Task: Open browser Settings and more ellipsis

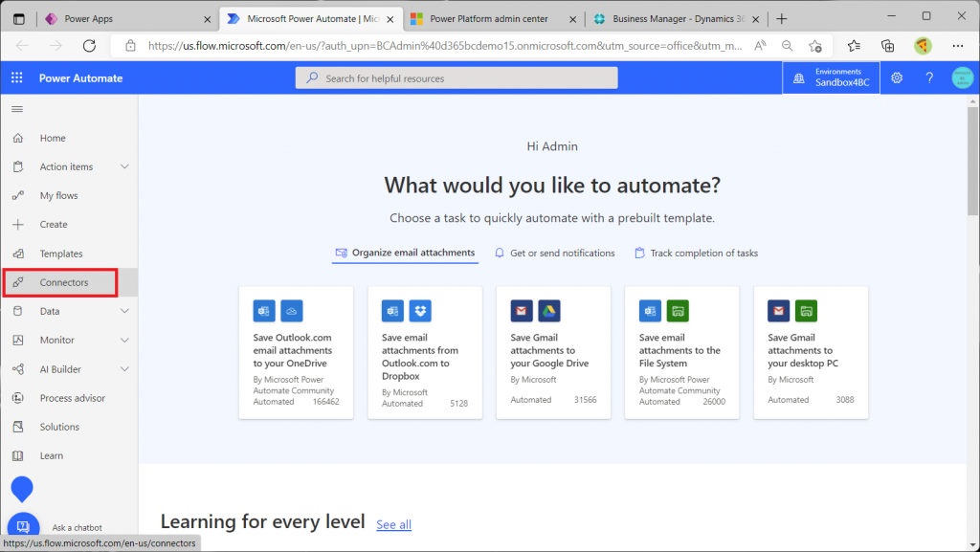Action: [x=957, y=46]
